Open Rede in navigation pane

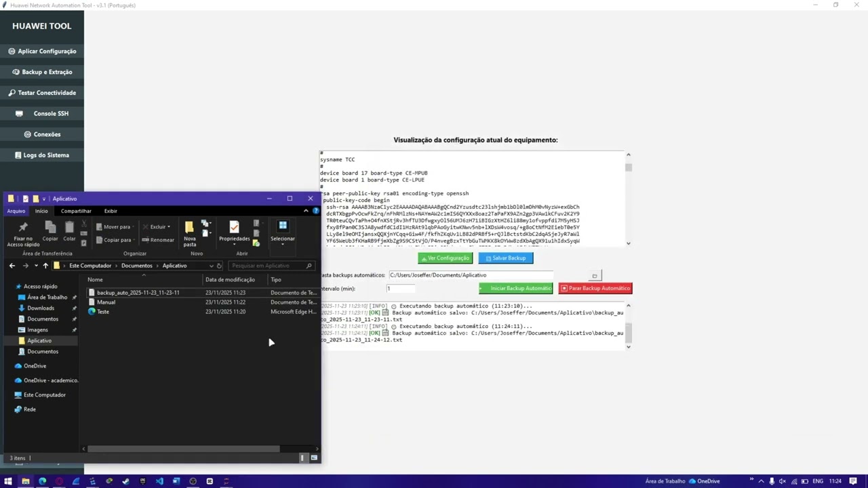[29, 409]
